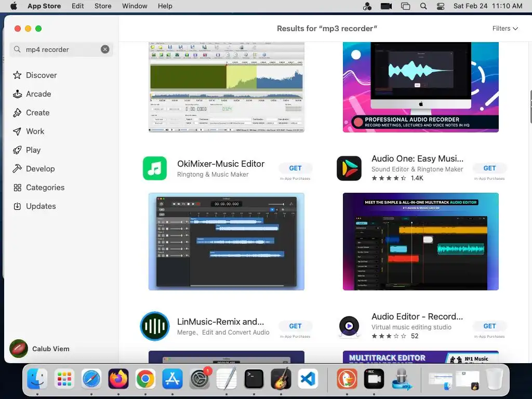Image resolution: width=532 pixels, height=399 pixels.
Task: Click the Work paper plane icon
Action: tap(17, 131)
